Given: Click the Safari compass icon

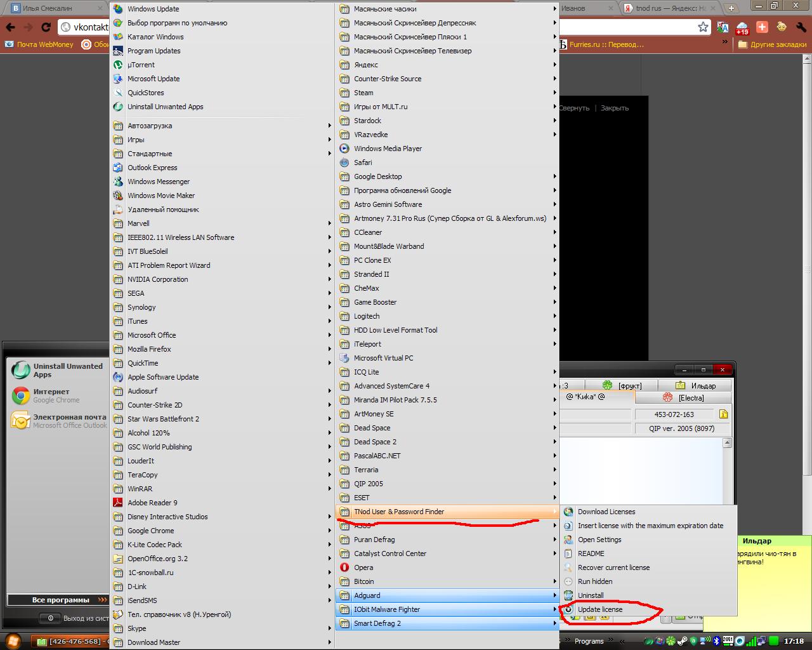Looking at the screenshot, I should [x=344, y=162].
